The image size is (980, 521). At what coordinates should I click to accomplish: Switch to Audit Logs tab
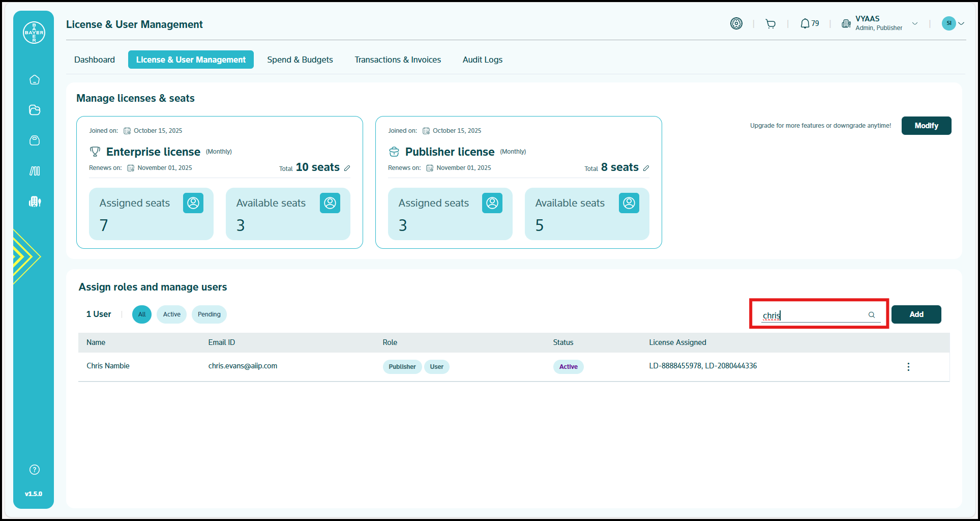[x=482, y=60]
